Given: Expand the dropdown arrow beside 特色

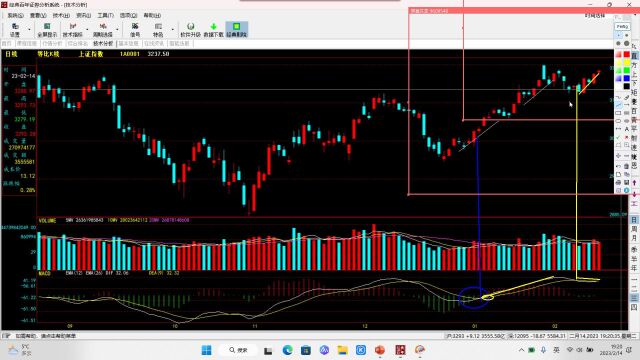Looking at the screenshot, I should (173, 29).
